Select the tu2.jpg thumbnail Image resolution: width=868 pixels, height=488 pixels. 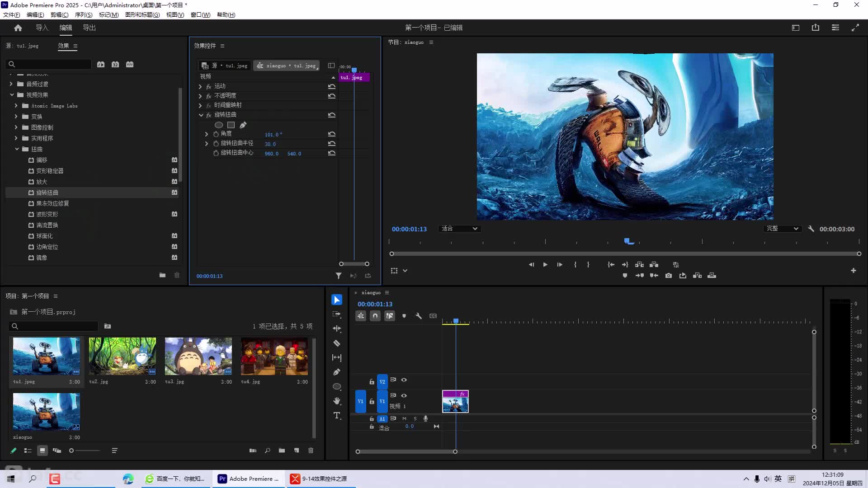click(123, 356)
